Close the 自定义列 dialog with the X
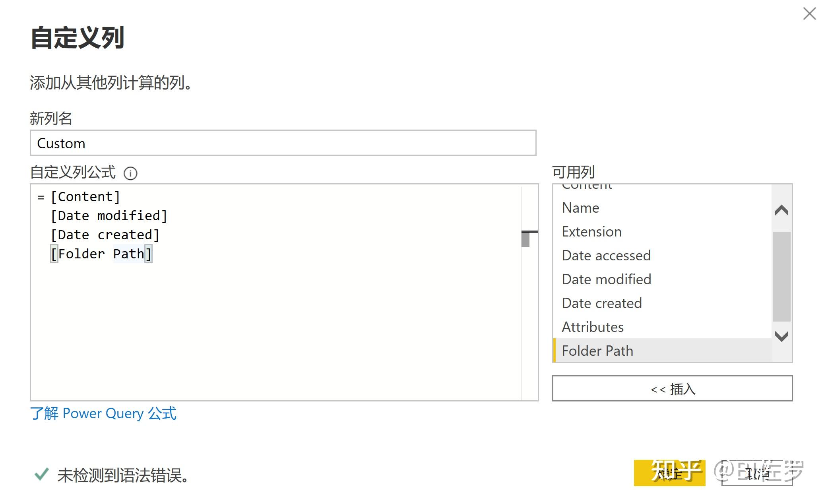The height and width of the screenshot is (504, 826). pyautogui.click(x=809, y=14)
